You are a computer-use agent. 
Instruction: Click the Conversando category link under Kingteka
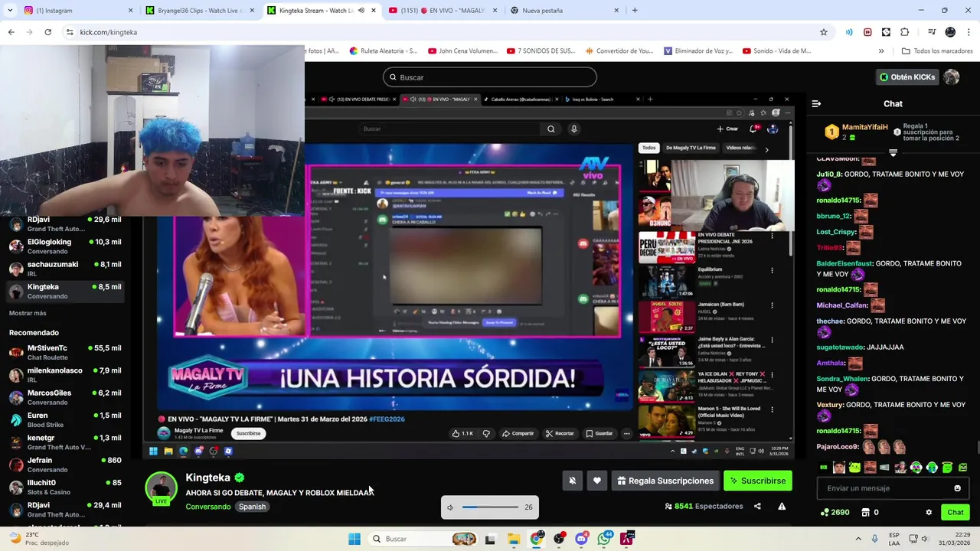click(x=207, y=507)
